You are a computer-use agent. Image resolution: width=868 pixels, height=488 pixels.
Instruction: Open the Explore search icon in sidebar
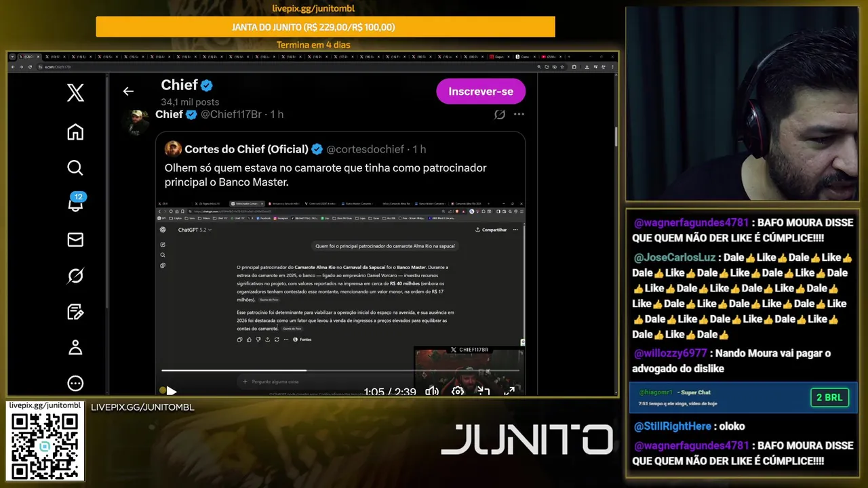75,167
